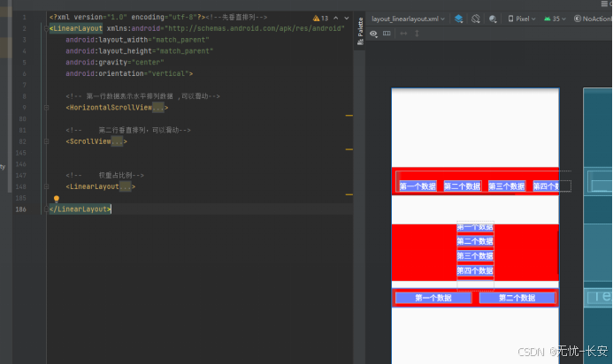This screenshot has width=613, height=364.
Task: Click line number 186 in the gutter
Action: tap(20, 209)
